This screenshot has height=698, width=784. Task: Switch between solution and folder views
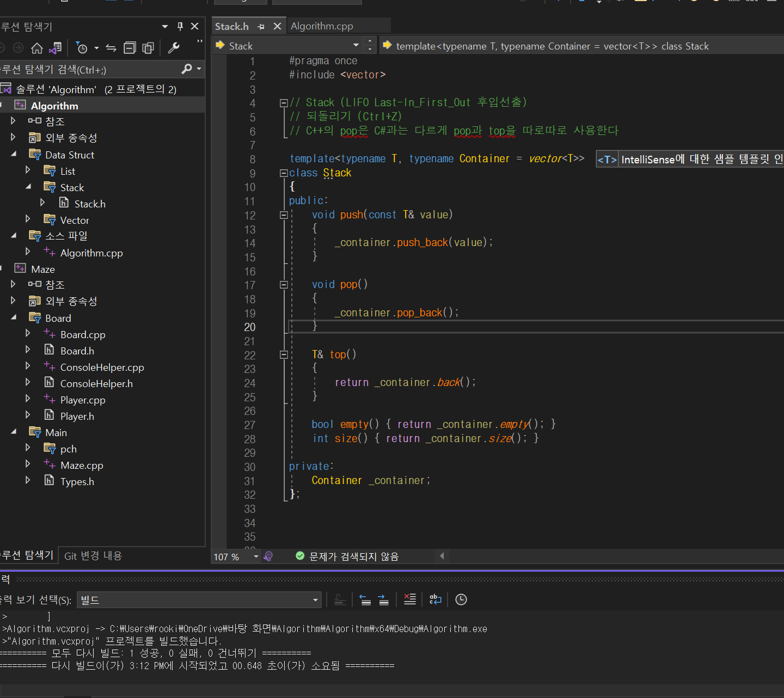[x=55, y=48]
